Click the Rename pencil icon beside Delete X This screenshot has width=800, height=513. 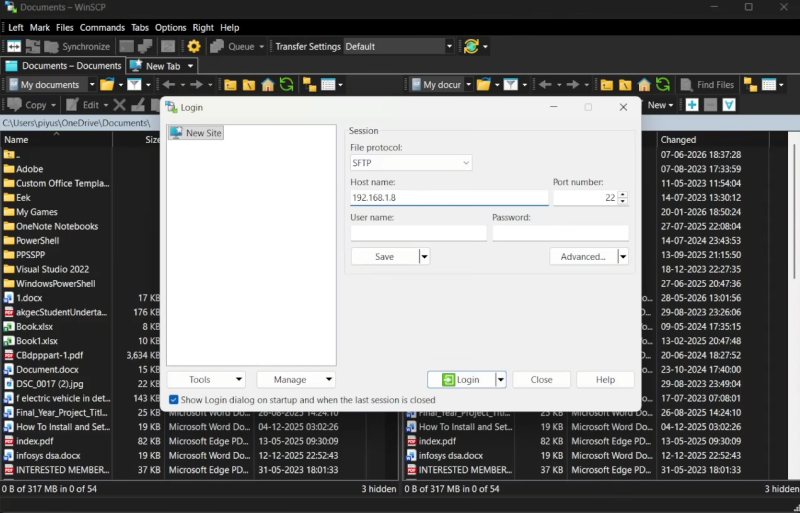coord(138,105)
